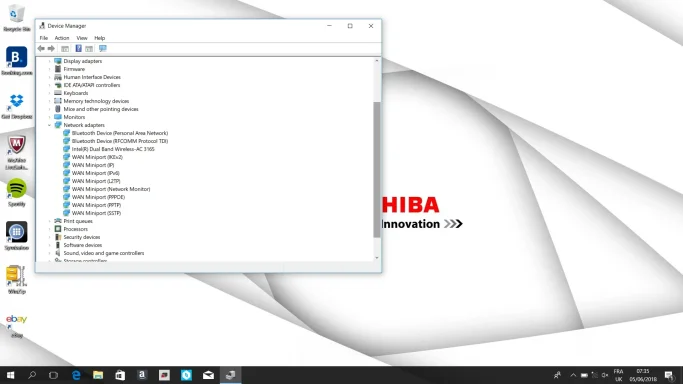Click the Print queues printer icon

(58, 221)
